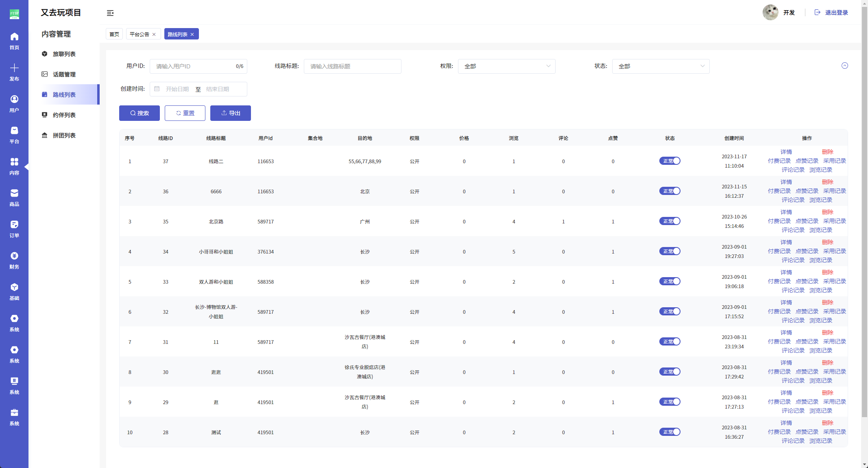Open 话题管理 menu item
This screenshot has width=868, height=468.
pos(64,74)
